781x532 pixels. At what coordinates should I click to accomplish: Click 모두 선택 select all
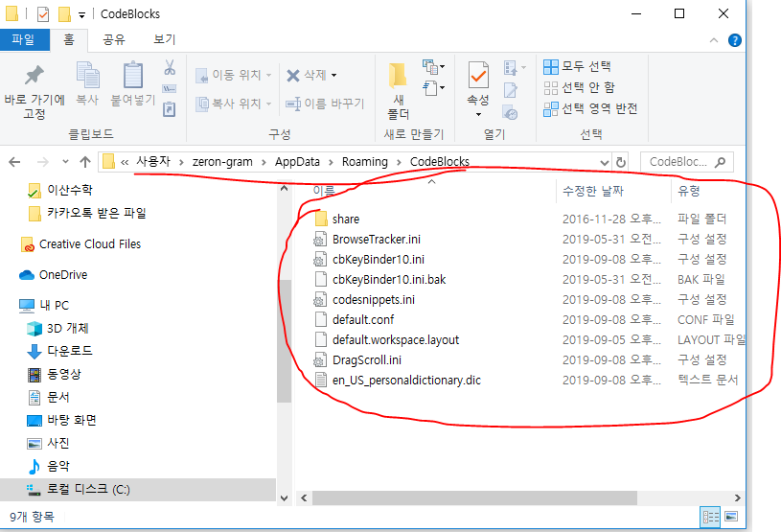(x=577, y=66)
